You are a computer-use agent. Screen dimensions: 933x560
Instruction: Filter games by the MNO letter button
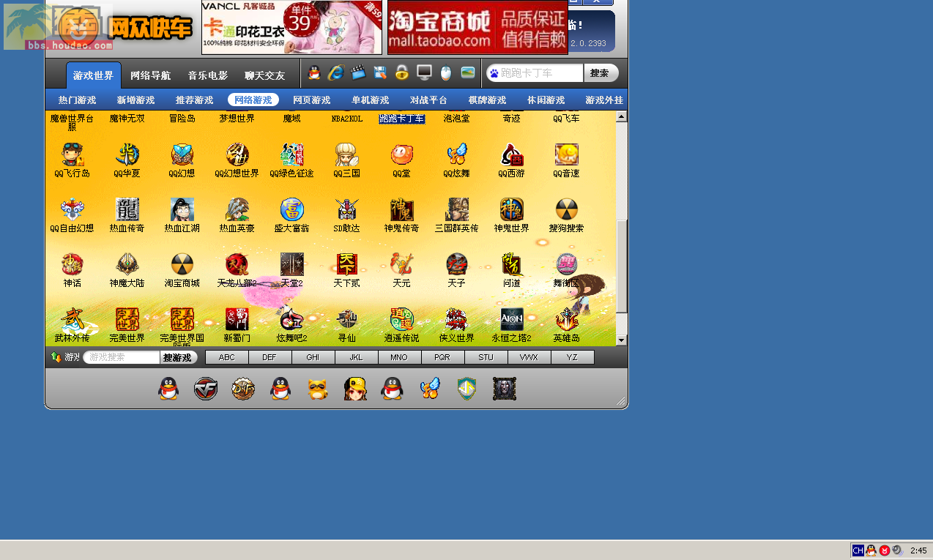(x=400, y=357)
